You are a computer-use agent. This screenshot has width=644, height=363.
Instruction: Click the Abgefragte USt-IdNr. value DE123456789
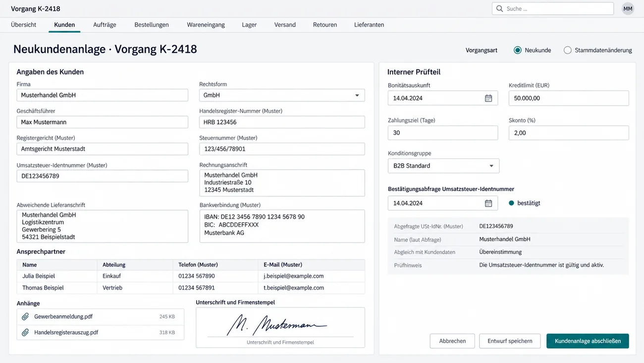click(496, 226)
